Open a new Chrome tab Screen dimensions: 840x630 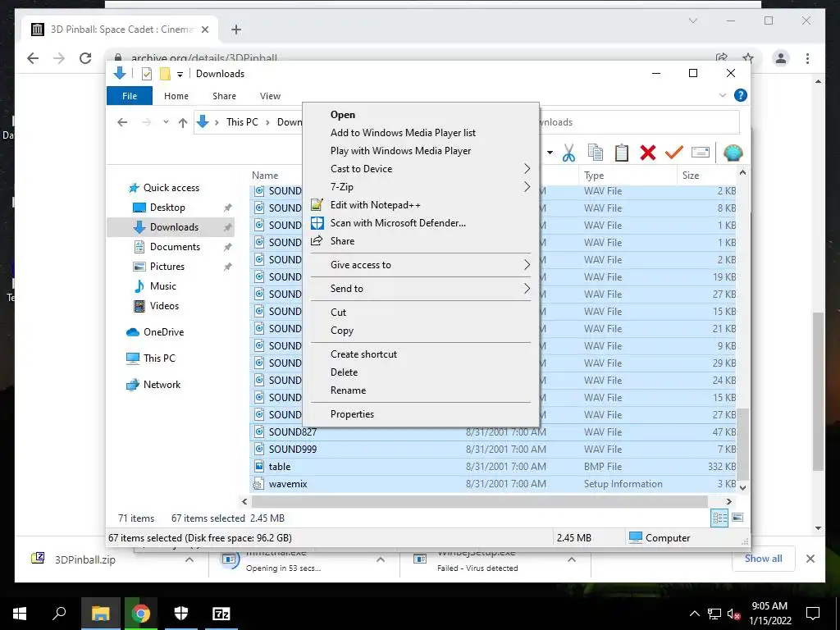[236, 30]
